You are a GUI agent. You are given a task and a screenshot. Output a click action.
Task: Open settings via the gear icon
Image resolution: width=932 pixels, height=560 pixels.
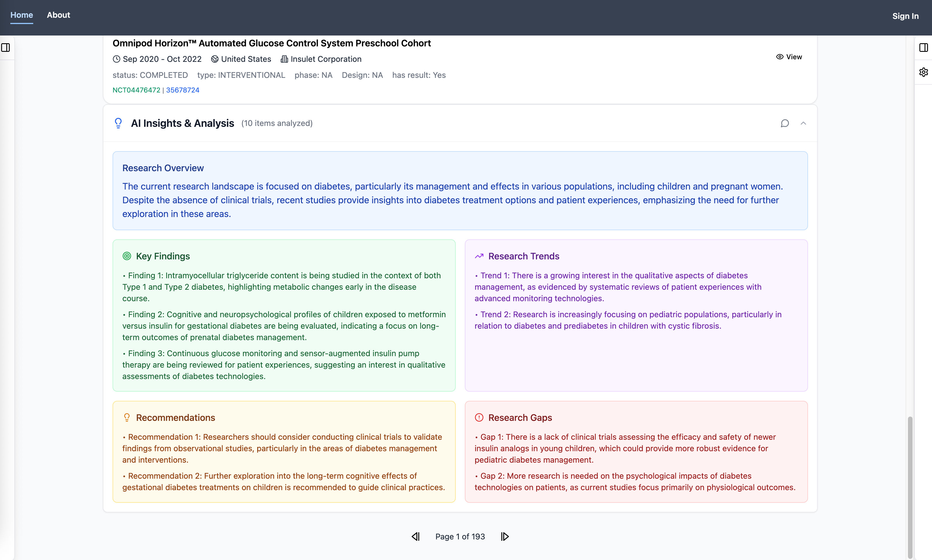(x=923, y=72)
